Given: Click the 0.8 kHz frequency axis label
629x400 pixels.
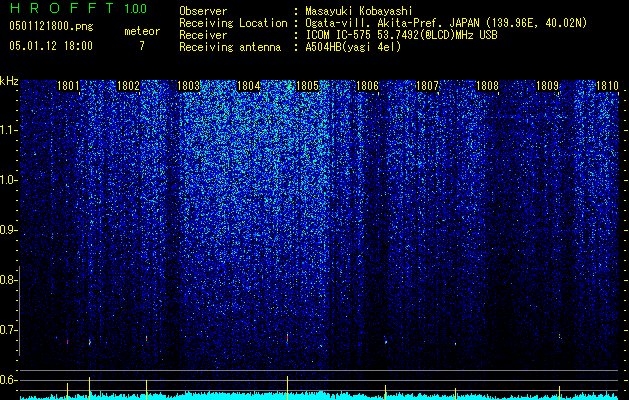Looking at the screenshot, I should (x=8, y=280).
